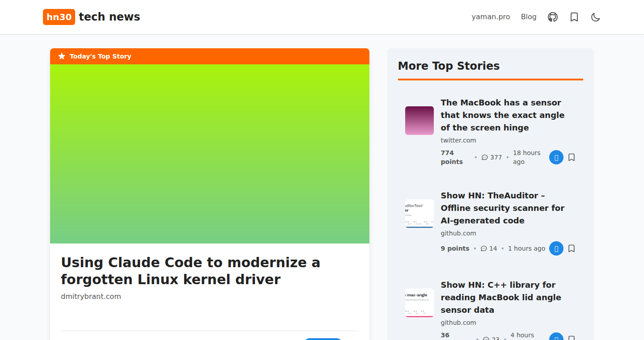Screen dimensions: 644x340
Task: Click the '9 points' text
Action: pyautogui.click(x=455, y=248)
